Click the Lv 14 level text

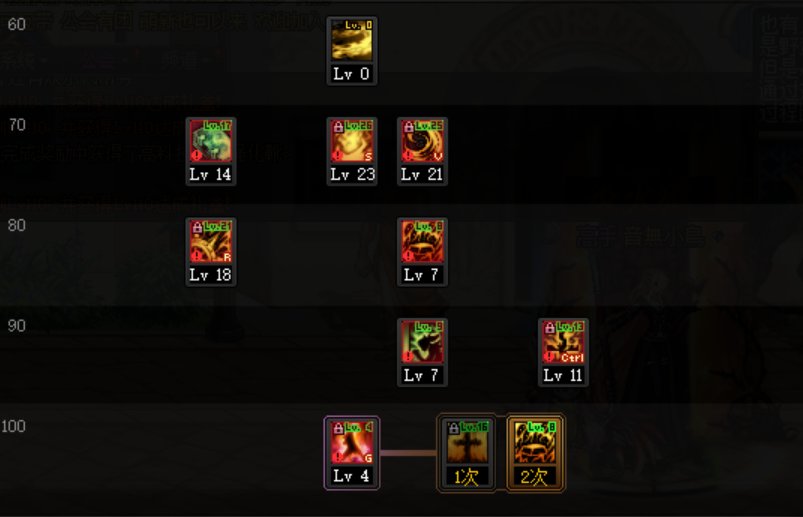pyautogui.click(x=210, y=175)
